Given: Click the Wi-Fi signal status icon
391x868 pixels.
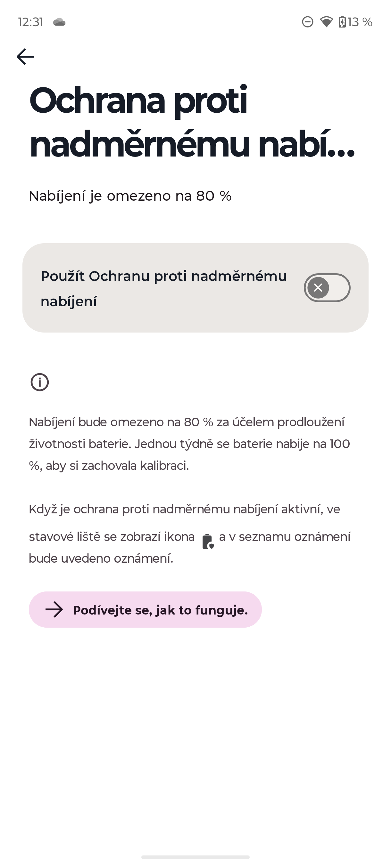Looking at the screenshot, I should 326,22.
